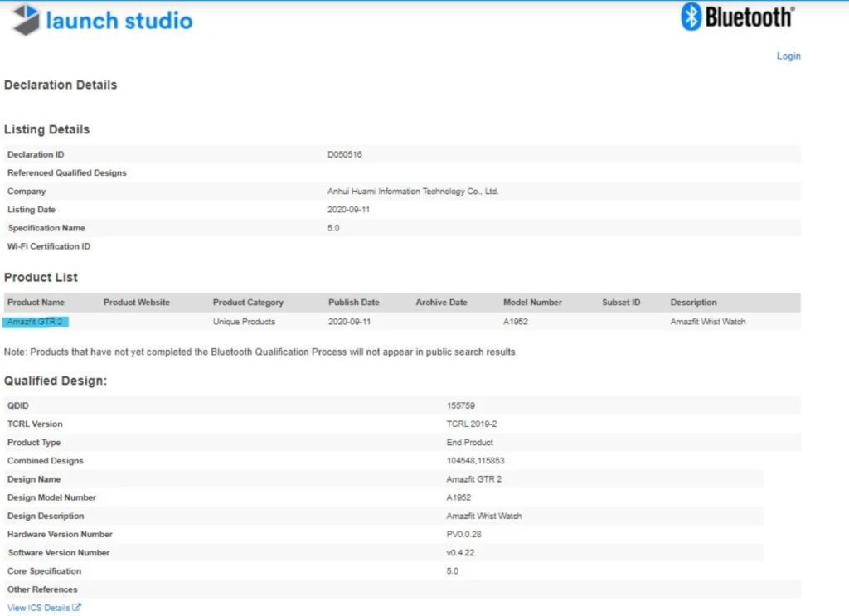Click Product Category column header
The height and width of the screenshot is (616, 849).
tap(248, 302)
